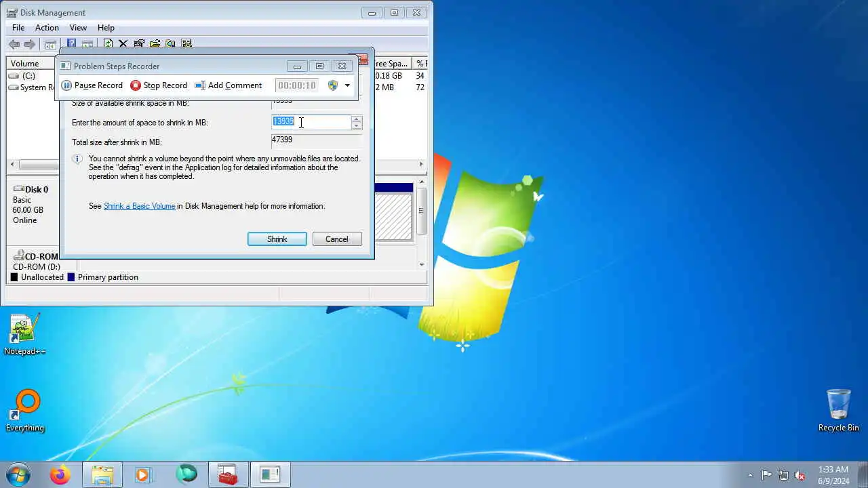This screenshot has width=868, height=488.
Task: Click the muted volume tray icon
Action: point(800,476)
